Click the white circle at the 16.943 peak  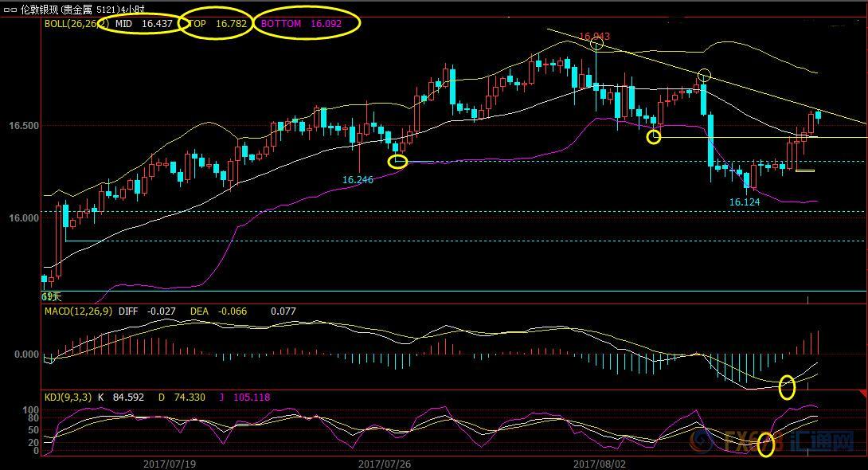596,43
